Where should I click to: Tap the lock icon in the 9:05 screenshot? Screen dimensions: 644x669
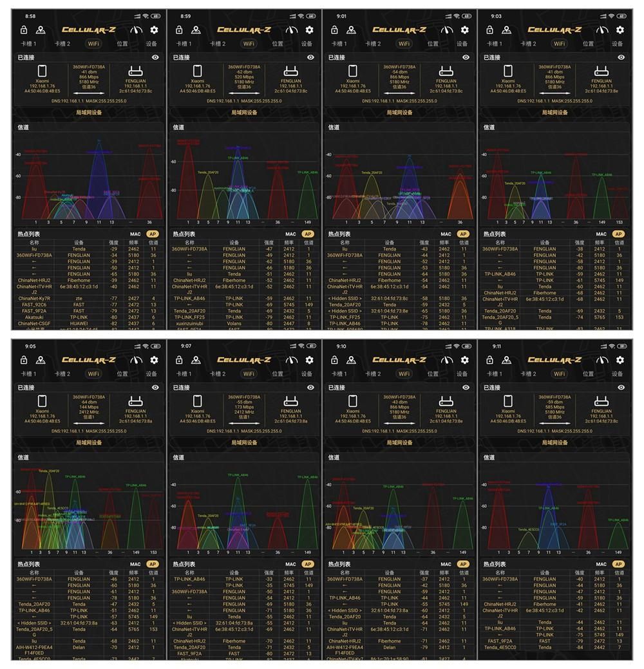tap(24, 360)
